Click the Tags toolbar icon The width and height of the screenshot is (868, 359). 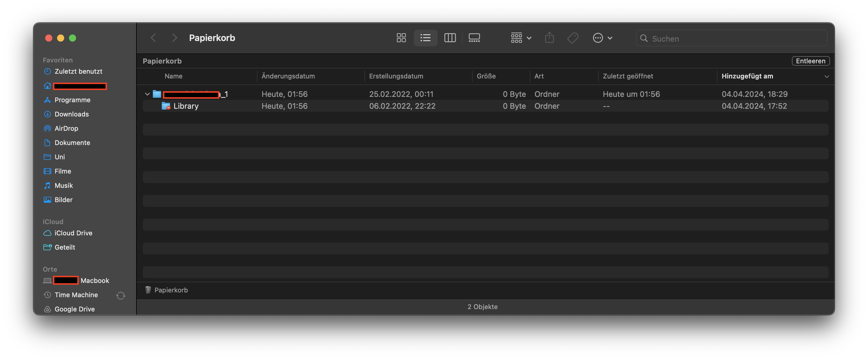(x=573, y=38)
